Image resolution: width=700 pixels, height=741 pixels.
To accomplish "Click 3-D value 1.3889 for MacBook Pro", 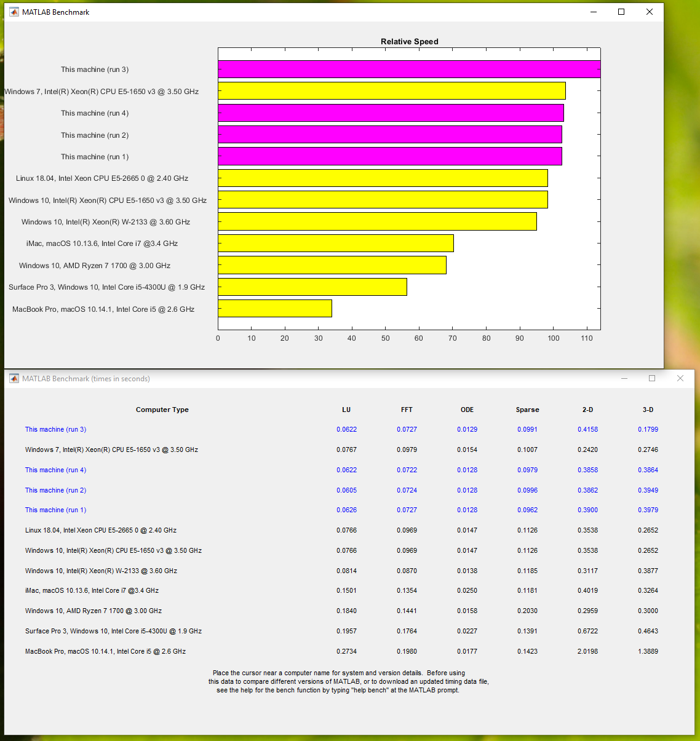I will (648, 651).
